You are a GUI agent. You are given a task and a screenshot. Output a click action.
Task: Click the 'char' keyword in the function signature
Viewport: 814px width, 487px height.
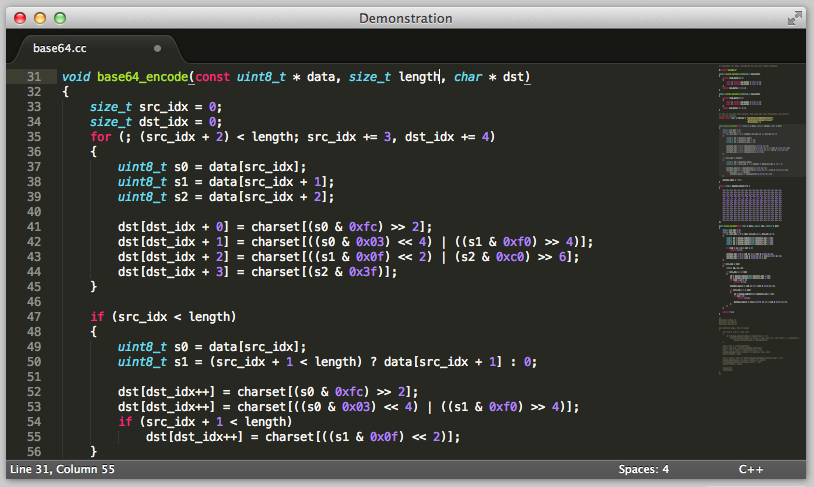coord(468,77)
